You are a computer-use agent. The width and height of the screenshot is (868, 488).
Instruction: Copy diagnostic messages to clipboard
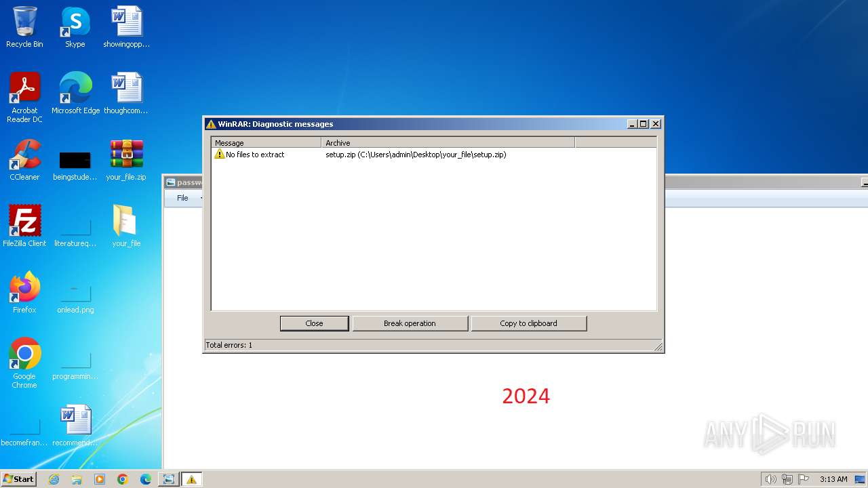[528, 323]
